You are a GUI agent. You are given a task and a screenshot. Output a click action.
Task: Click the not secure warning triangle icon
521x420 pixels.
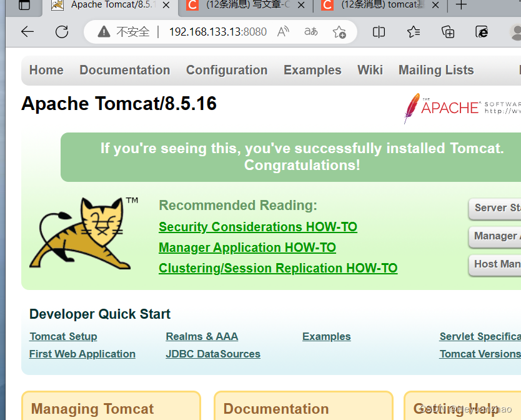(104, 32)
